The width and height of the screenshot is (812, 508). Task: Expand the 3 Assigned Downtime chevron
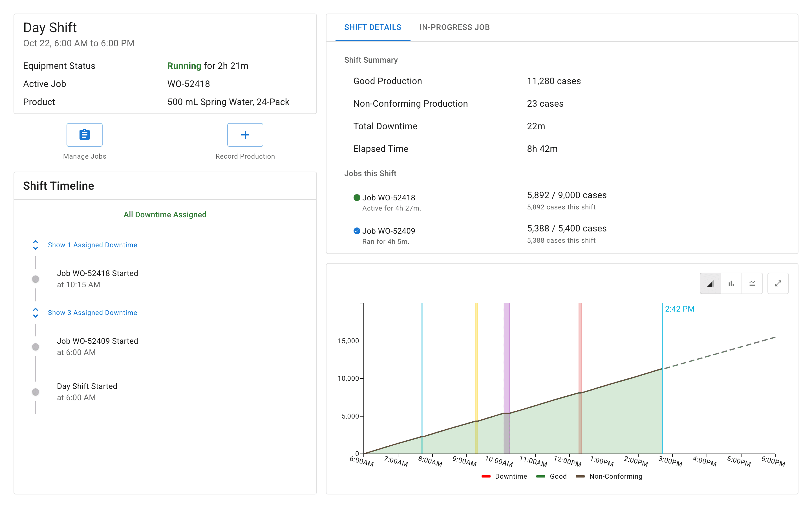pos(35,313)
